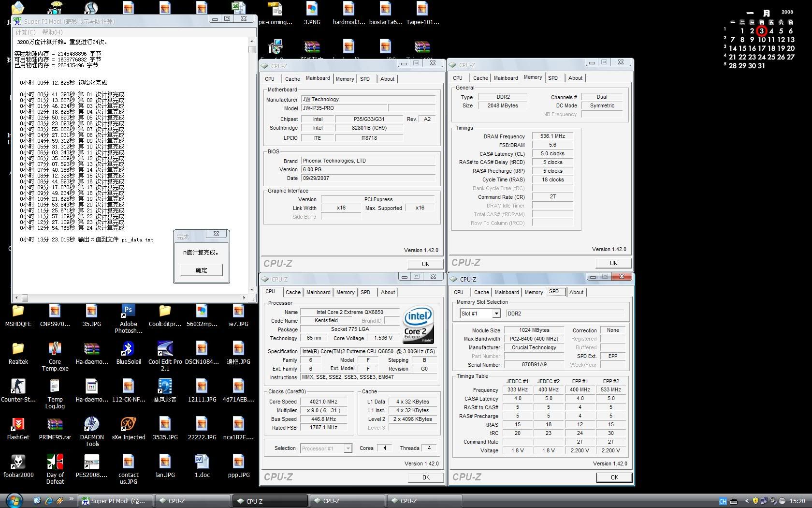Open the 35.JPG image file icon
The image size is (812, 508).
[92, 315]
